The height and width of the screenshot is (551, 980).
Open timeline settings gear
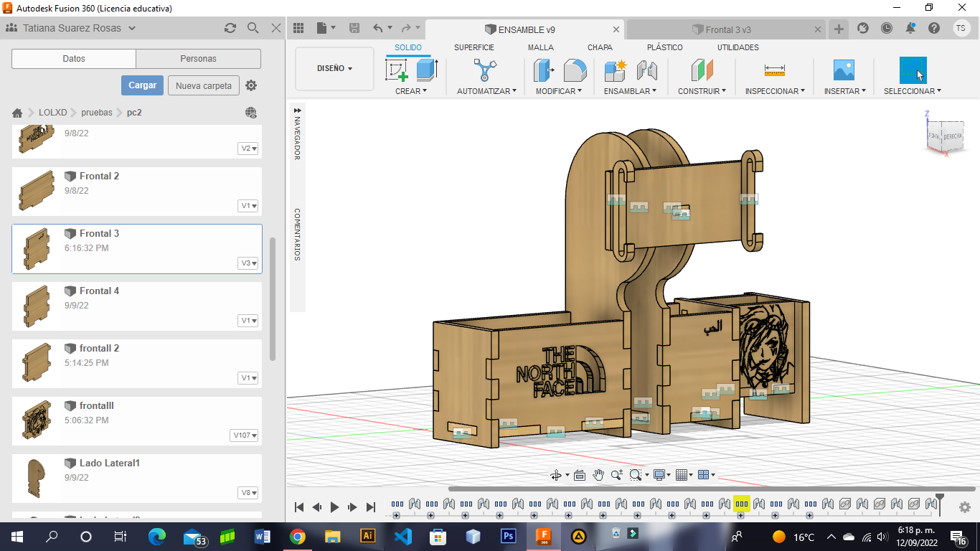pyautogui.click(x=965, y=507)
